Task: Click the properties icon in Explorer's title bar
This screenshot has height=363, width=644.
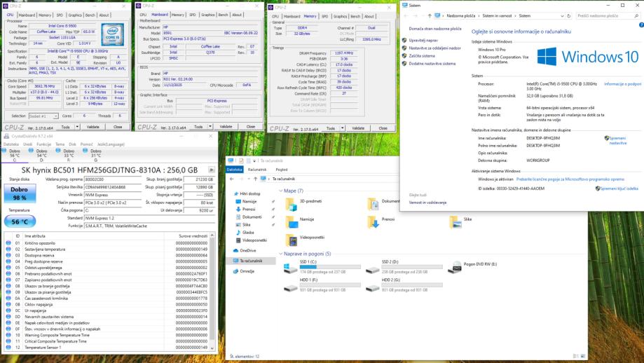Action: point(241,161)
